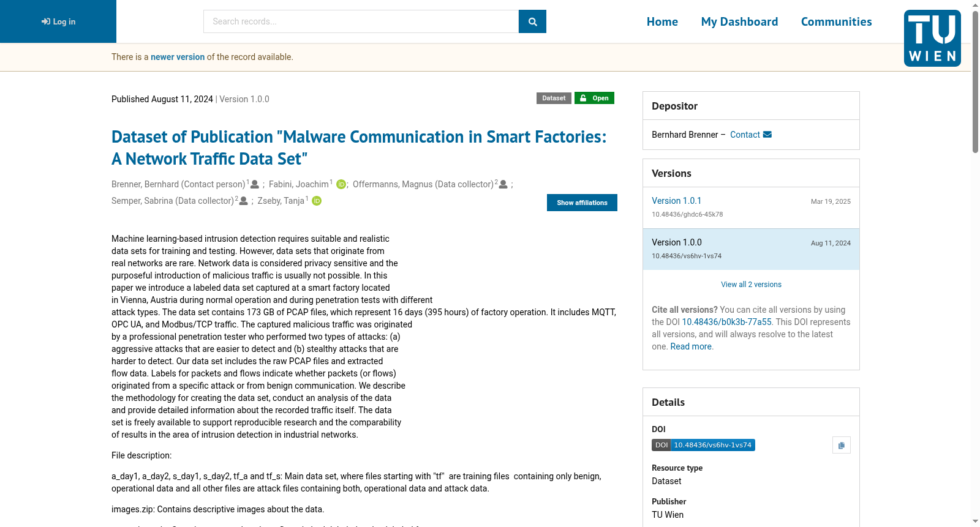The width and height of the screenshot is (980, 527).
Task: Follow the newer version link
Action: [x=178, y=57]
